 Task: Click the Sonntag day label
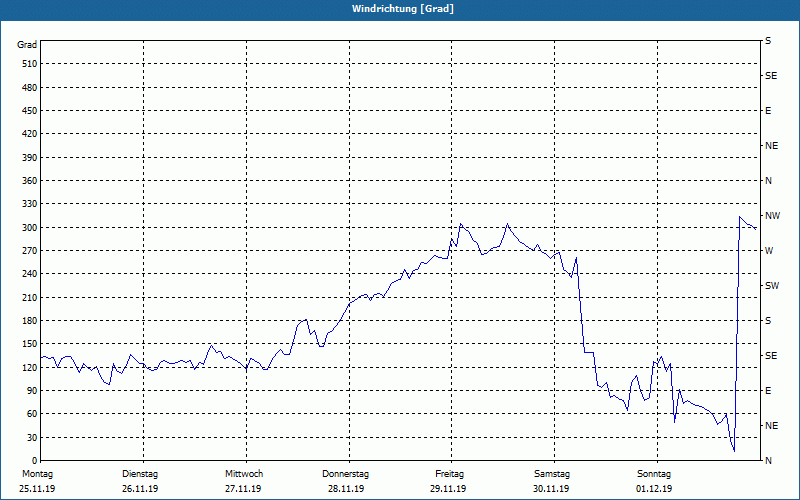[x=654, y=474]
